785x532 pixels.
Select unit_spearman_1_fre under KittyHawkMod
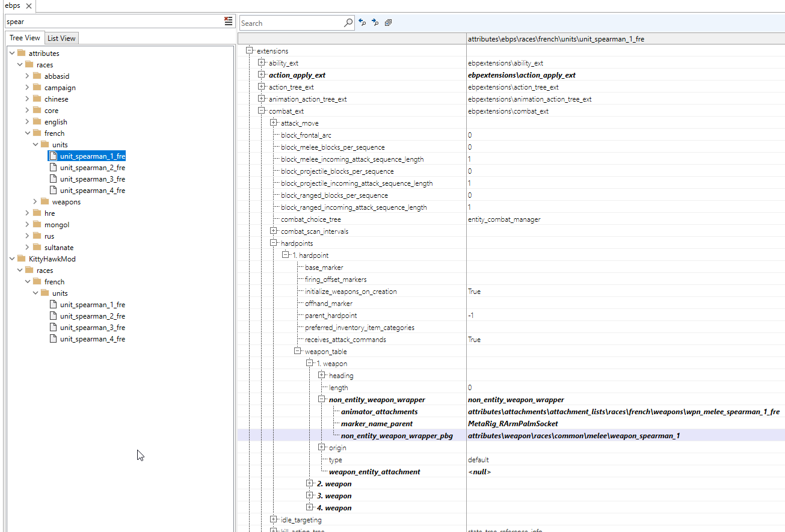click(93, 305)
